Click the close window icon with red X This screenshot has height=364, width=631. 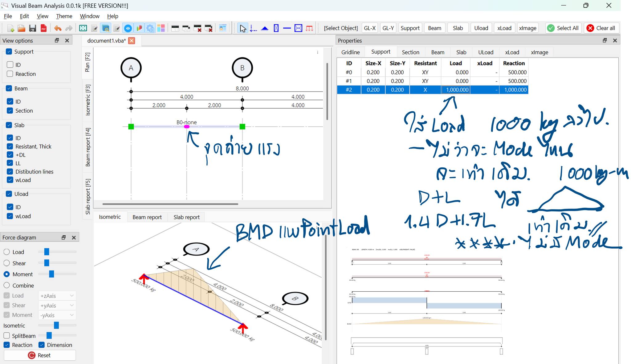[x=197, y=28]
